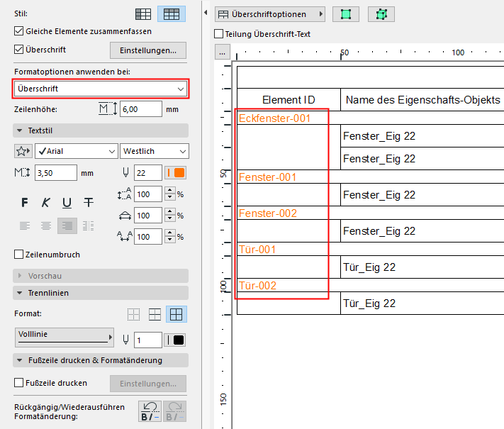Image resolution: width=504 pixels, height=429 pixels.
Task: Select justified text alignment
Action: [x=88, y=225]
